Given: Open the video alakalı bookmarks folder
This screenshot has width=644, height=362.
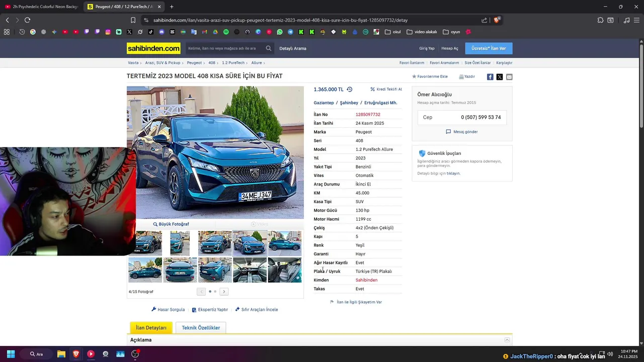Looking at the screenshot, I should point(422,32).
